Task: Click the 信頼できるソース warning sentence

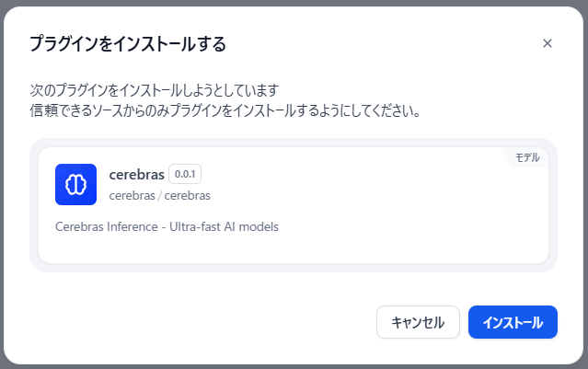Action: pyautogui.click(x=225, y=111)
